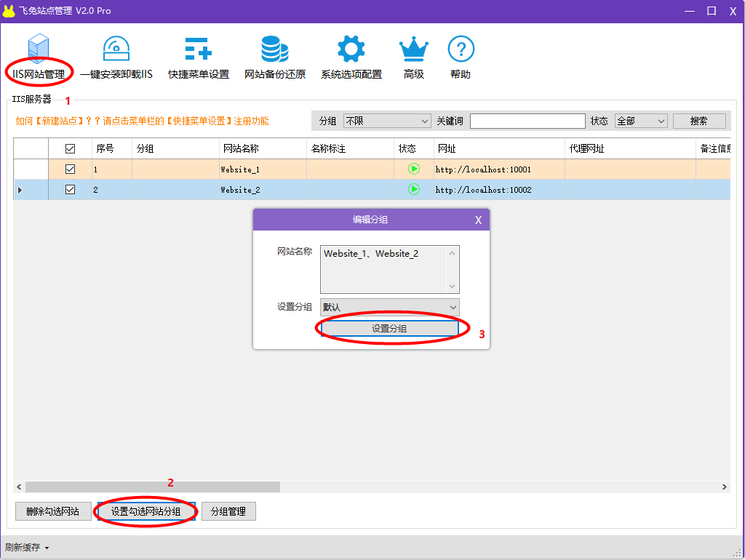
Task: Uncheck the Website_2 row checkbox
Action: (71, 189)
